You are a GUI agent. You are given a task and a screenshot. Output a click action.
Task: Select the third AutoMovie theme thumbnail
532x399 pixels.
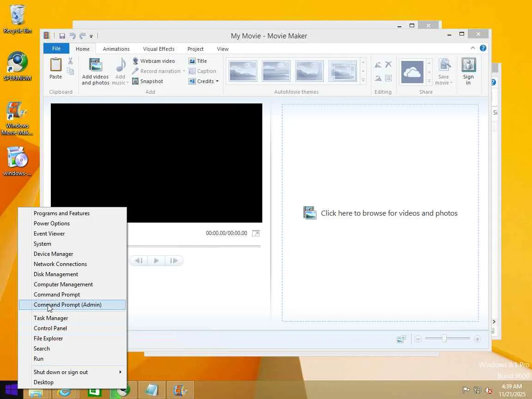tap(309, 71)
